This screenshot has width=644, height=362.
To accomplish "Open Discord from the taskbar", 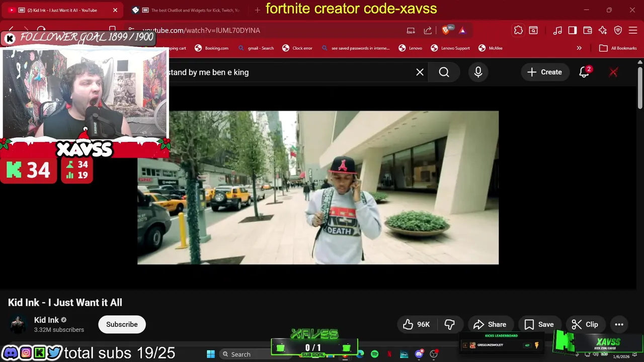I will coord(419,354).
